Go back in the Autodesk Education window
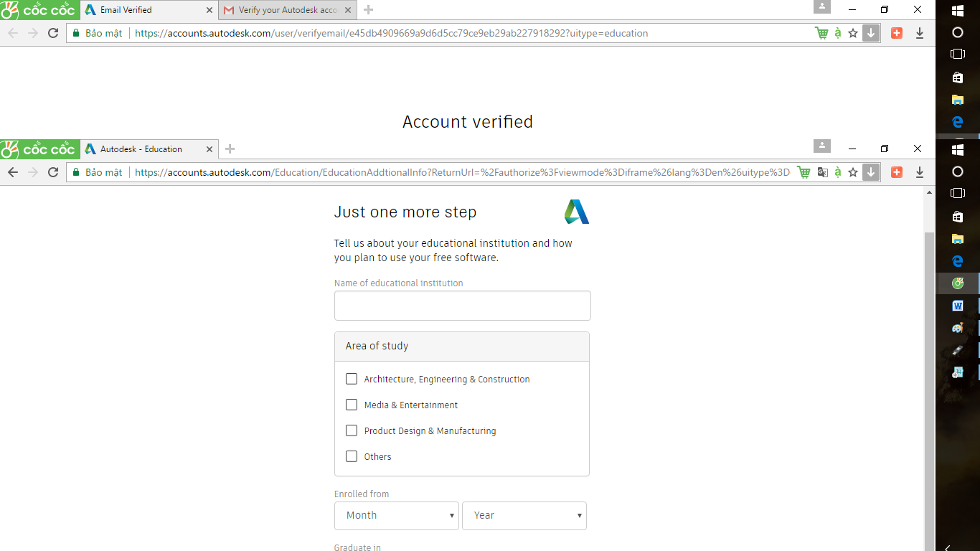 click(13, 172)
